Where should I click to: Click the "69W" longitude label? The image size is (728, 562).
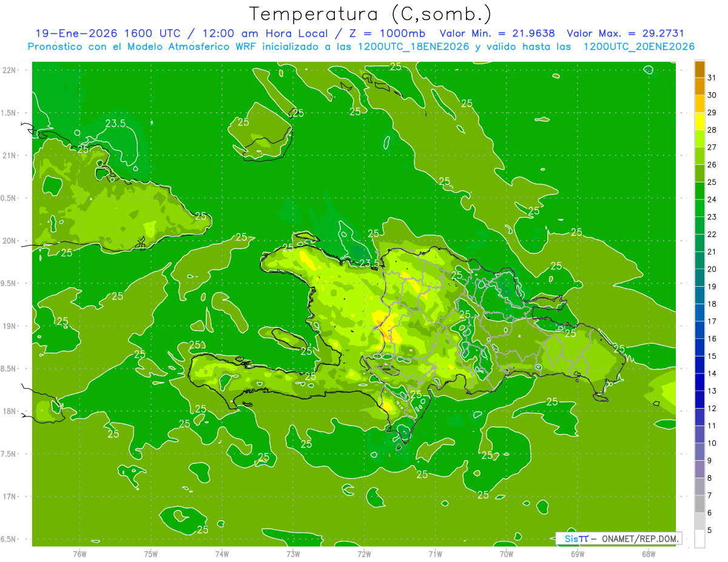577,554
